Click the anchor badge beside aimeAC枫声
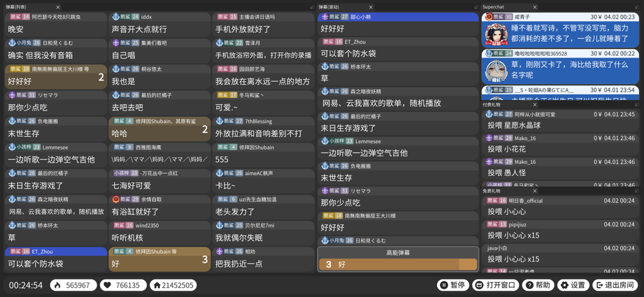Screen dimensions: 644x297 [219, 173]
